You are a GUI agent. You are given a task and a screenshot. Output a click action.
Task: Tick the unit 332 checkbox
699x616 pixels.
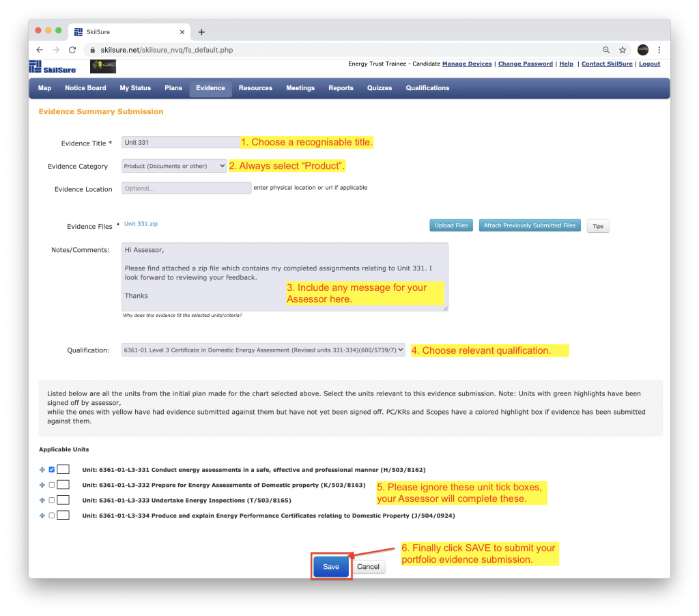[52, 485]
